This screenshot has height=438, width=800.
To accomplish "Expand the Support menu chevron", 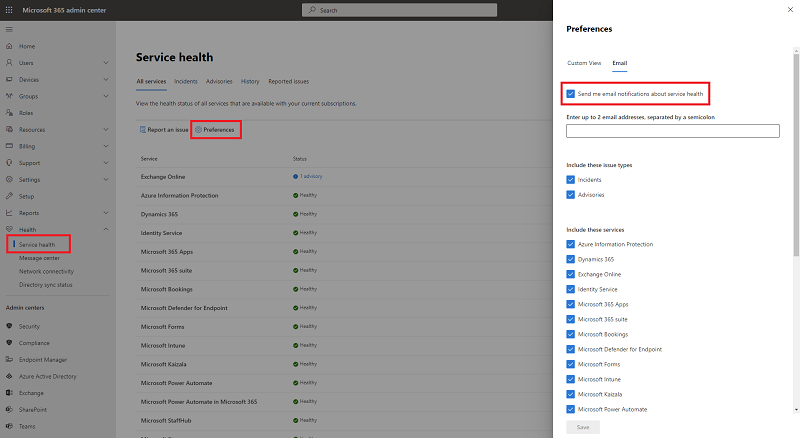I will [x=106, y=163].
